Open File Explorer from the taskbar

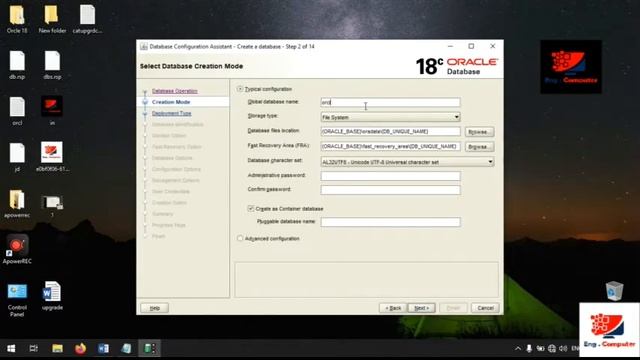point(57,349)
